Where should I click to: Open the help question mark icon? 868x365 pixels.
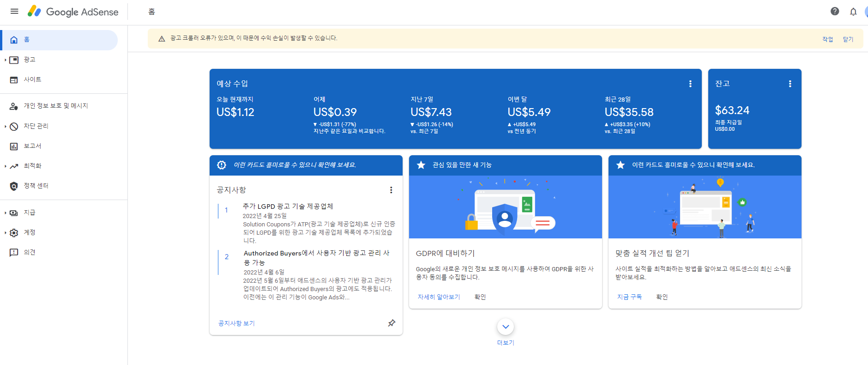pyautogui.click(x=835, y=12)
